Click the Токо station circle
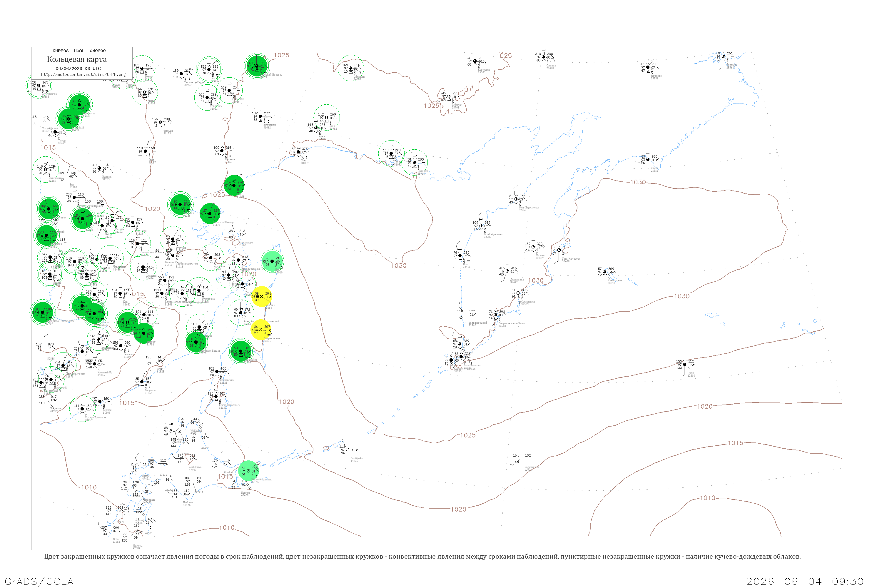 (x=146, y=151)
